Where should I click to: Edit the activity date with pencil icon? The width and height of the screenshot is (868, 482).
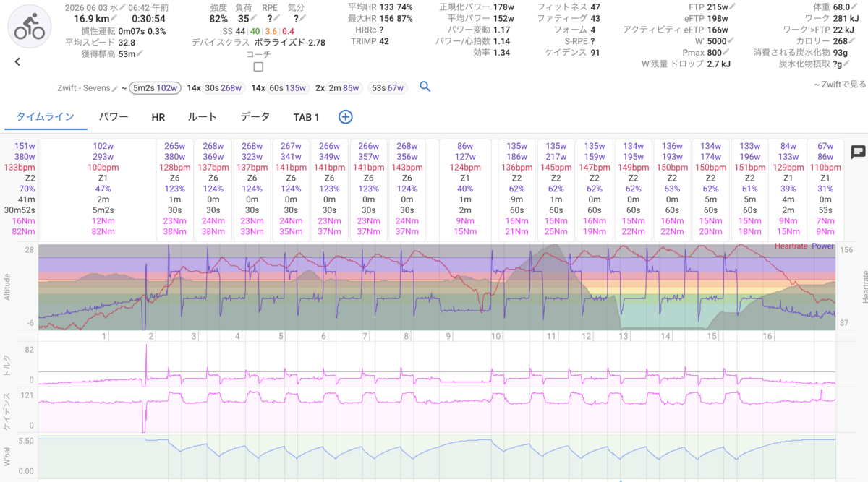(123, 7)
